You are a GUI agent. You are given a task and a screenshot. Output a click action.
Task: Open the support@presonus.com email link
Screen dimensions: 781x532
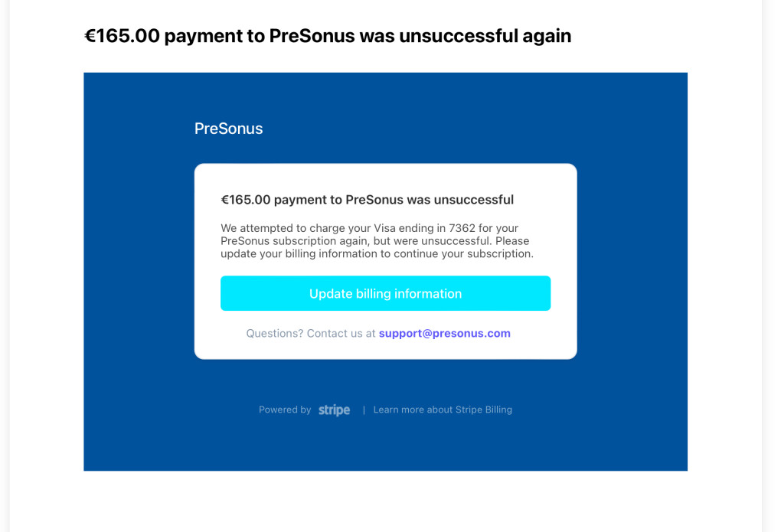(x=444, y=333)
